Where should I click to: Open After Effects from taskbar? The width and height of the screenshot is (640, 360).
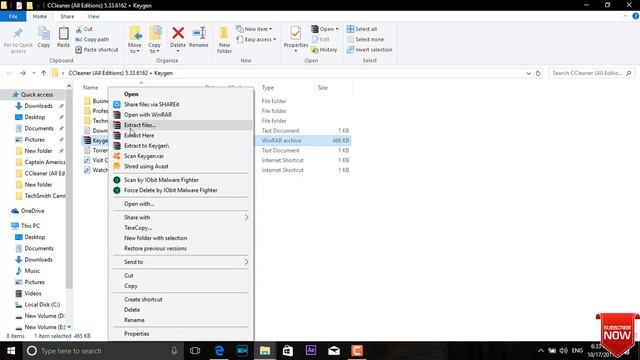point(311,351)
